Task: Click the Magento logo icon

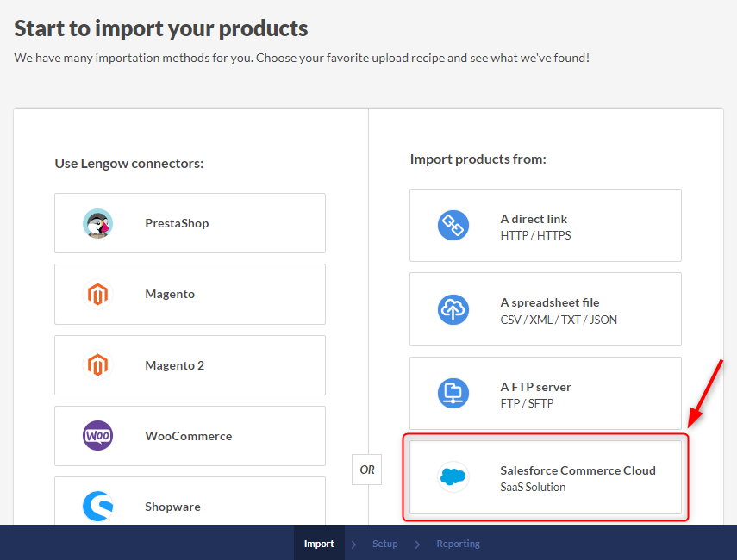Action: click(x=97, y=295)
